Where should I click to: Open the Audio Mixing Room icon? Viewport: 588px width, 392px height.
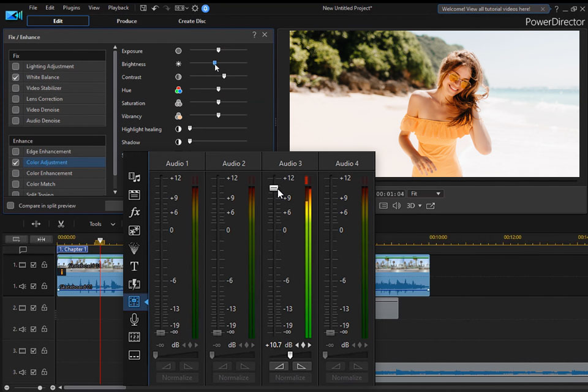(x=134, y=301)
